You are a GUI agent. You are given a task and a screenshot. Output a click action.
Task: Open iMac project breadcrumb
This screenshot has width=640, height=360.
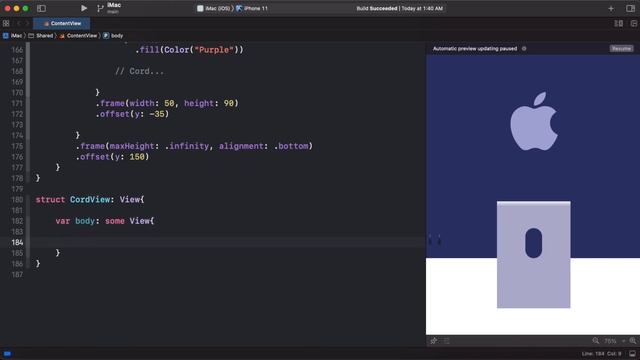[13, 36]
